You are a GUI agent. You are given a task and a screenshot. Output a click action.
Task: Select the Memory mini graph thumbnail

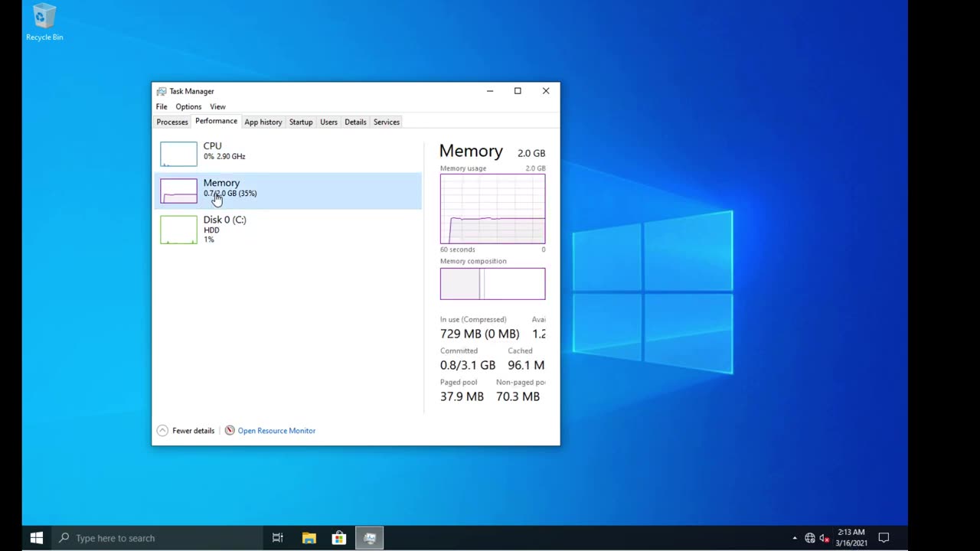[178, 191]
